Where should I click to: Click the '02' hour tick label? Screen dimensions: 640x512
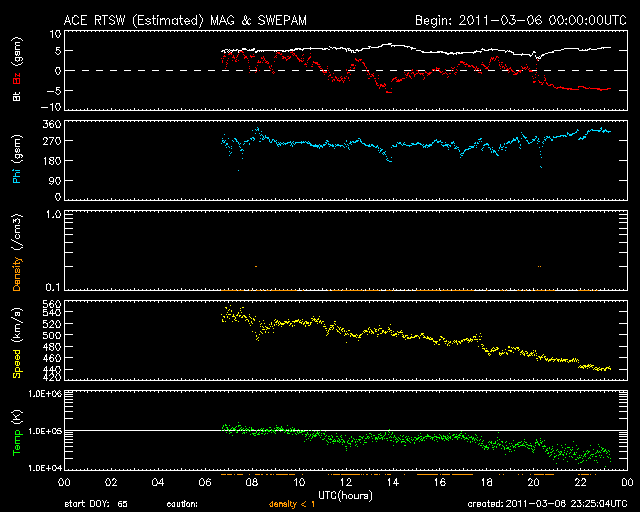[x=111, y=483]
